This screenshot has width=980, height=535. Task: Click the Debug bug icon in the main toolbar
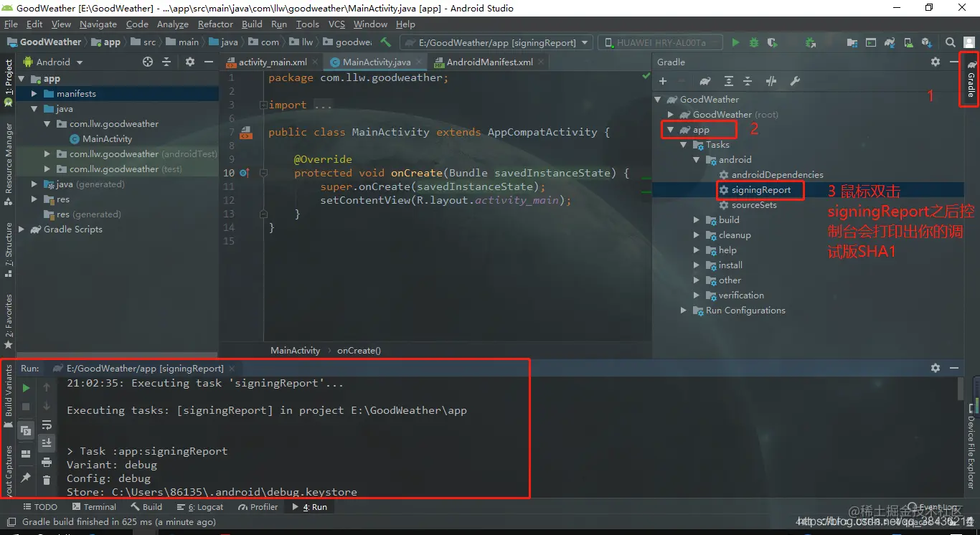(x=754, y=42)
